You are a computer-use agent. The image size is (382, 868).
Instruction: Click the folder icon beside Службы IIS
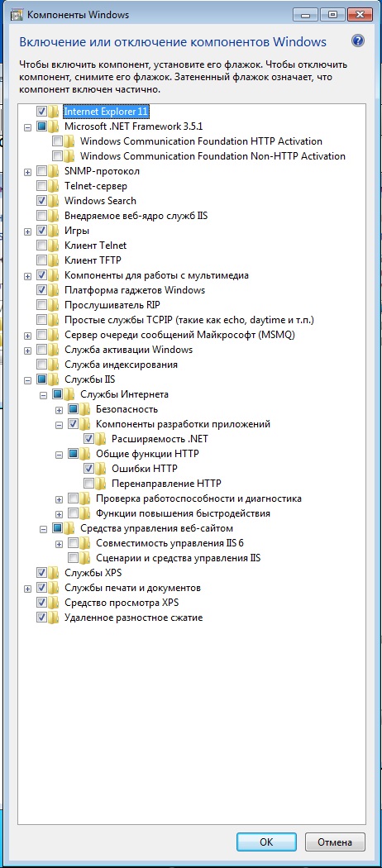pyautogui.click(x=54, y=379)
